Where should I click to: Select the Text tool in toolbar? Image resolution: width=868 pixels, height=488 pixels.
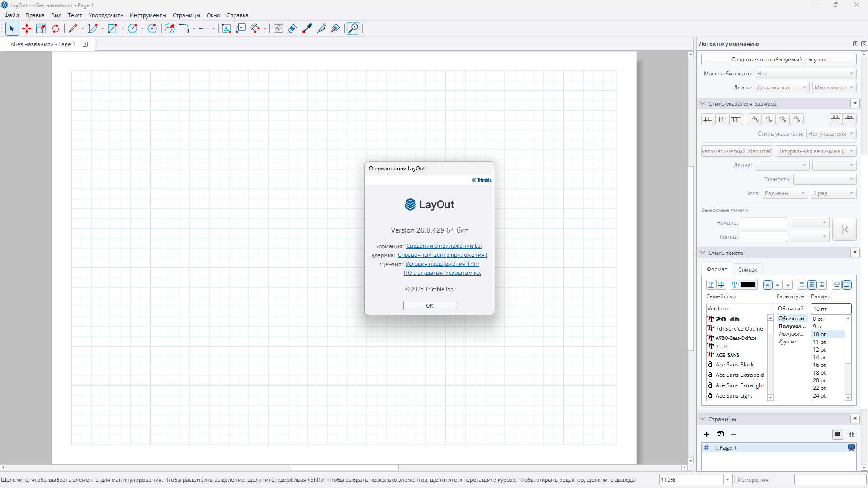point(226,28)
